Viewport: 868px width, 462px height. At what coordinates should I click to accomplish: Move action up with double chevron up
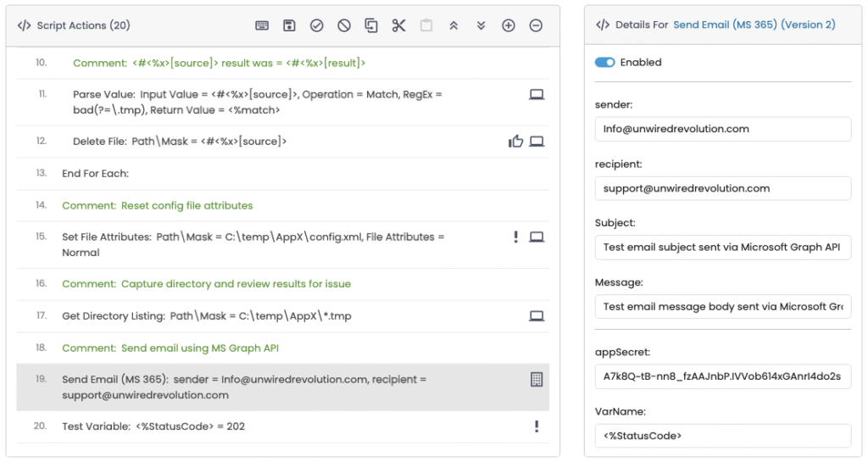click(x=453, y=25)
